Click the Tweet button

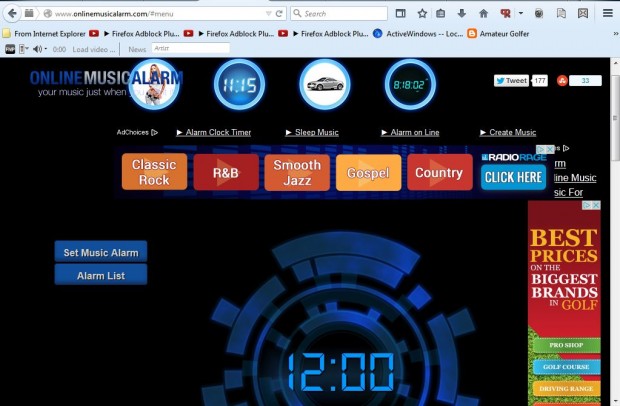coord(511,81)
